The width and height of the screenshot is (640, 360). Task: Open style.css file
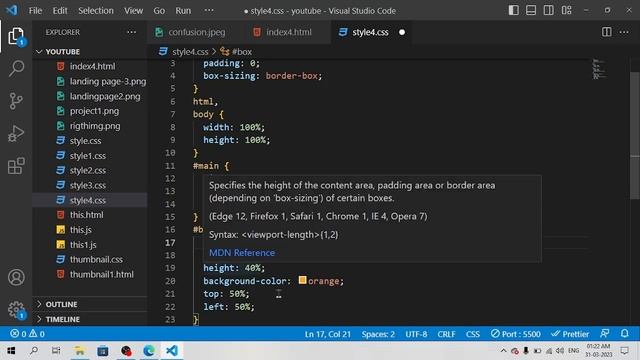(85, 141)
